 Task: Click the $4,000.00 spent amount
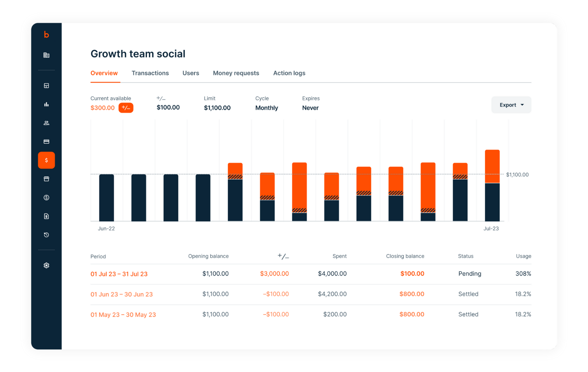click(332, 273)
